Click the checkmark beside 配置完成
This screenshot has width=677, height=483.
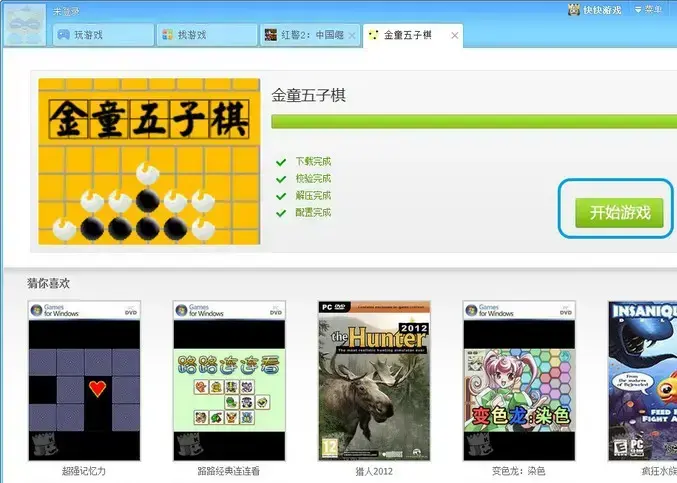click(281, 213)
